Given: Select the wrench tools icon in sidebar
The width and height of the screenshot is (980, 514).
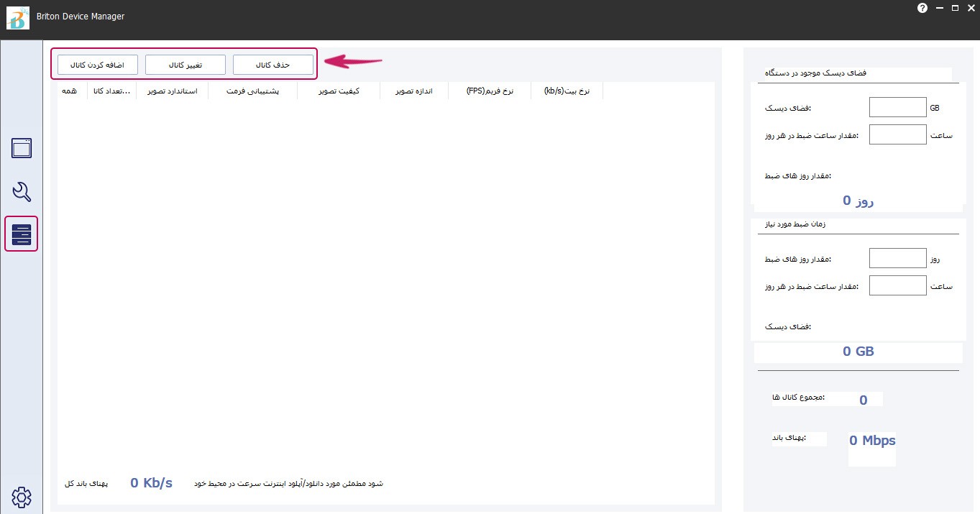Looking at the screenshot, I should 22,192.
